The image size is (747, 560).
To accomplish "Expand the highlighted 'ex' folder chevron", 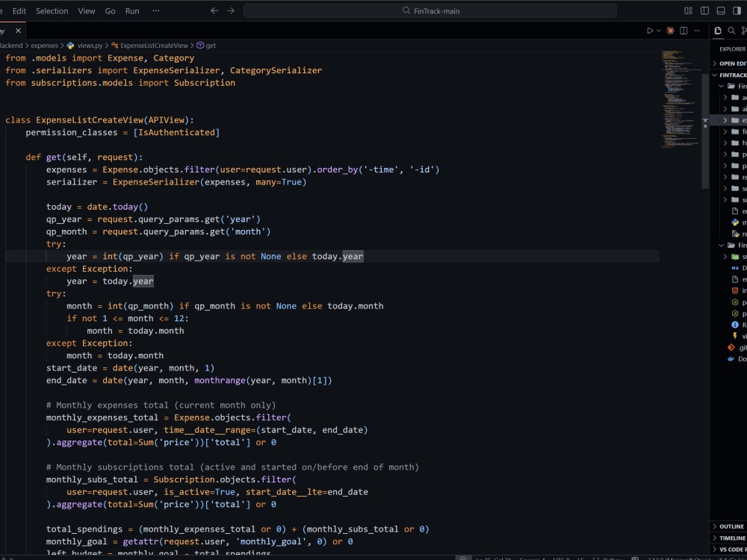I will tap(725, 120).
